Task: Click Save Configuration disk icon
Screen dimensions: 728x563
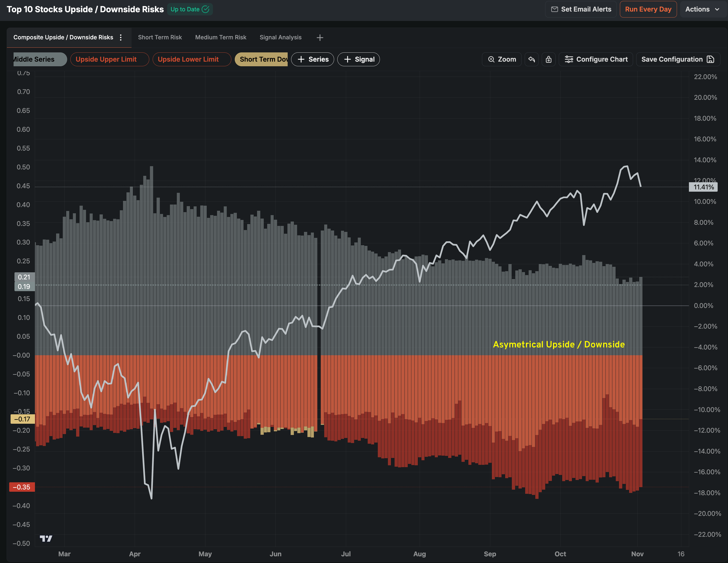Action: [710, 59]
